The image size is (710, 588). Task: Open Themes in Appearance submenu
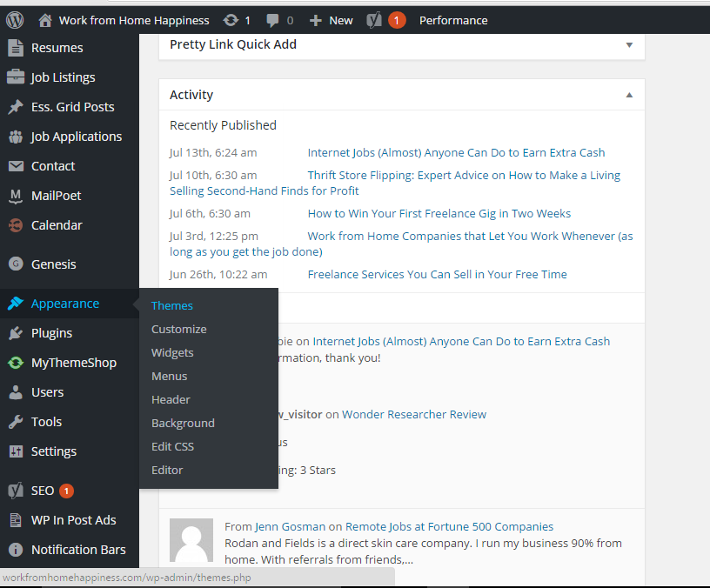(172, 305)
